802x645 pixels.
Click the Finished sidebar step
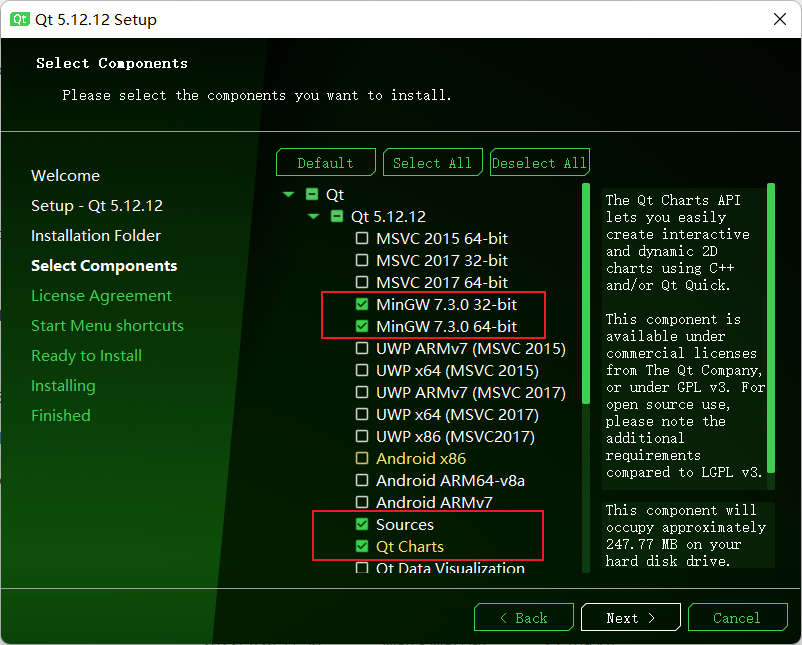click(60, 415)
